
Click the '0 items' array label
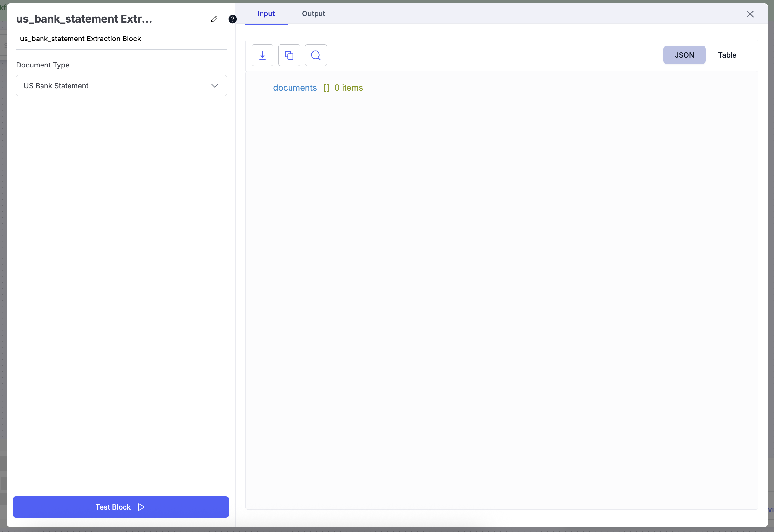[x=348, y=88]
